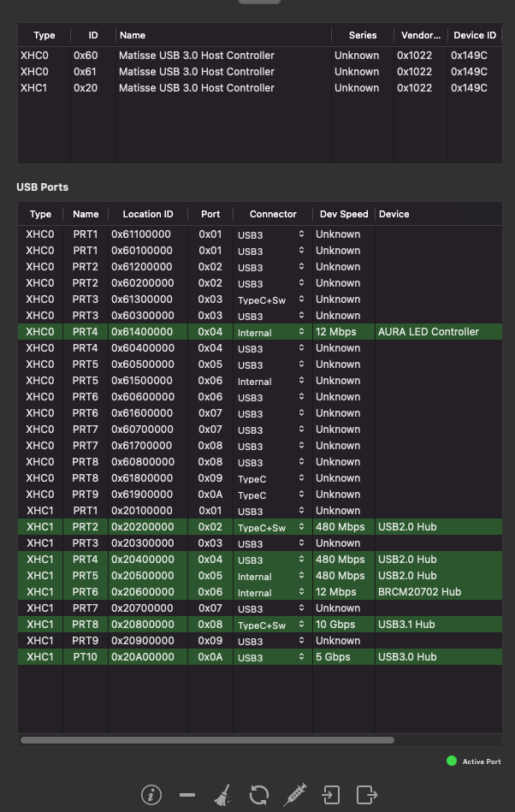Click the export icon with outward arrow

pyautogui.click(x=367, y=795)
